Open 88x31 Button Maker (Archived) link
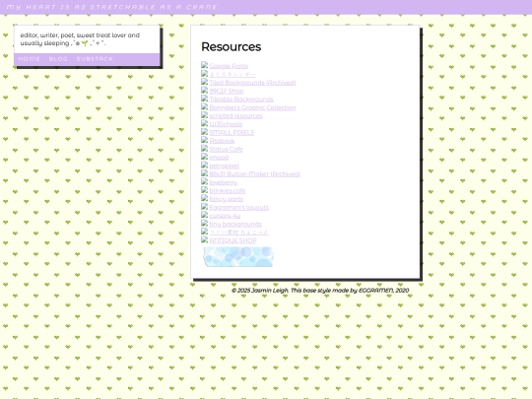The width and height of the screenshot is (532, 399). pyautogui.click(x=255, y=174)
